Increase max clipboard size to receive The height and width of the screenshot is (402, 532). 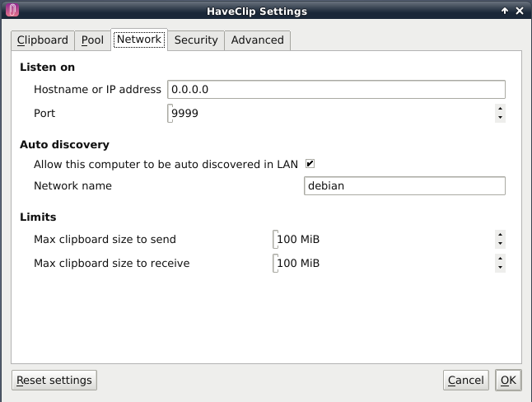click(x=500, y=258)
